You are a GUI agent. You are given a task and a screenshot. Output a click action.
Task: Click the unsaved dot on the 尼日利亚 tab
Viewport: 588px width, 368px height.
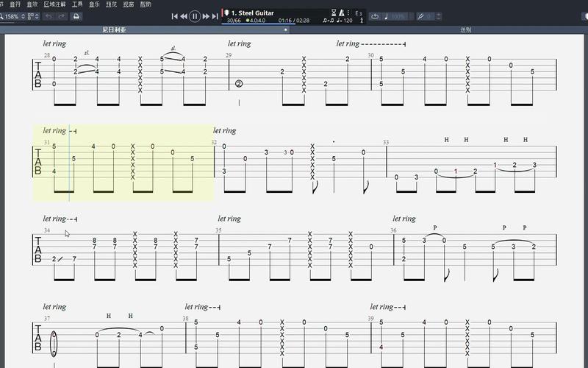pos(285,29)
